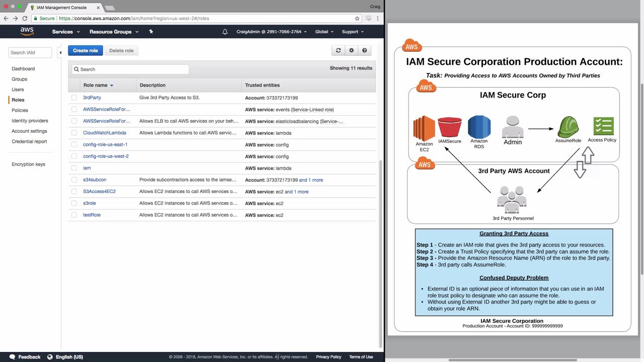Expand the Resource Groups dropdown
This screenshot has height=362, width=644.
(114, 32)
